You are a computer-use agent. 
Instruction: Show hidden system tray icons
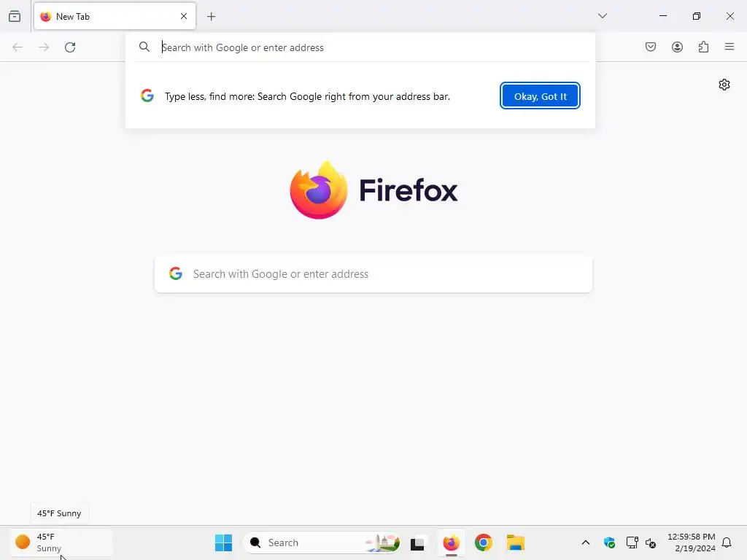[x=586, y=542]
